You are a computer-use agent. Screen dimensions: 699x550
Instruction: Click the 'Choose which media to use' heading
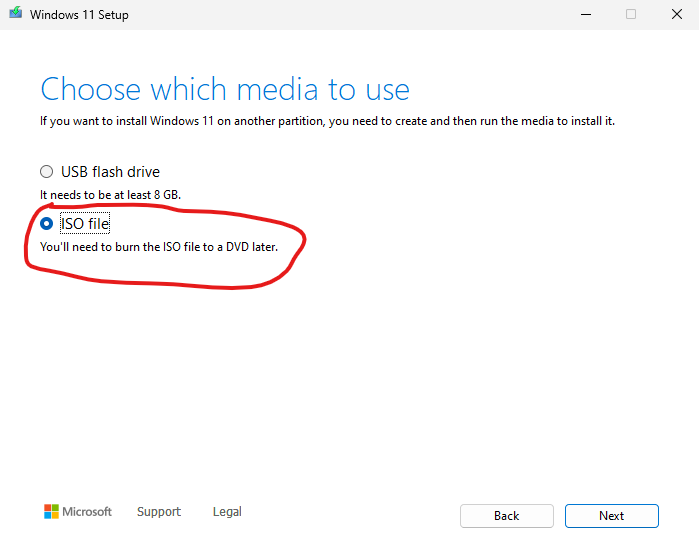tap(225, 89)
